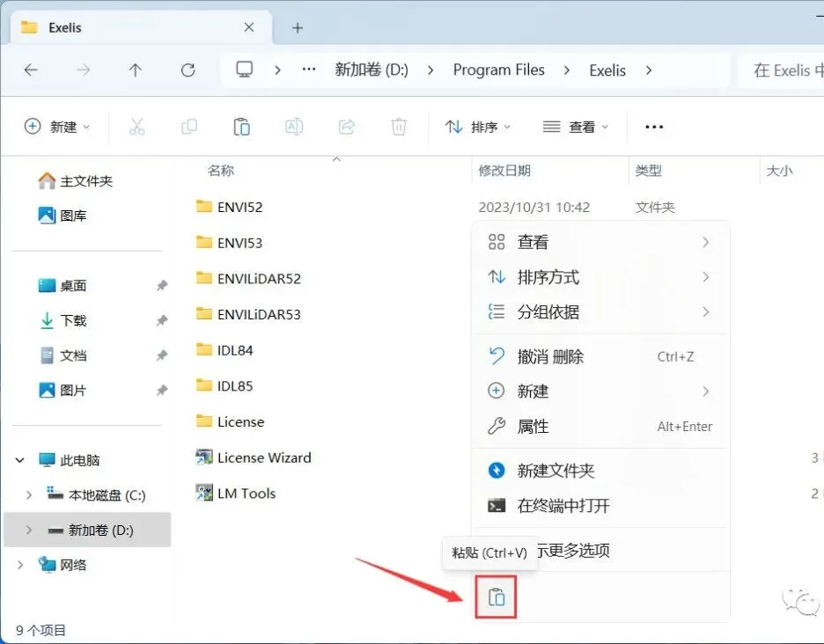
Task: Click the toolbar cut scissors icon
Action: point(136,127)
